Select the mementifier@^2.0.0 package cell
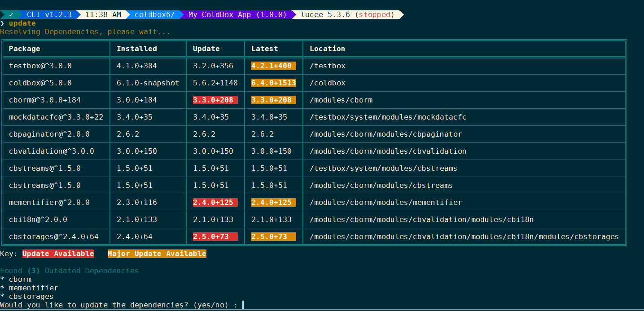Image resolution: width=644 pixels, height=311 pixels. (x=49, y=203)
